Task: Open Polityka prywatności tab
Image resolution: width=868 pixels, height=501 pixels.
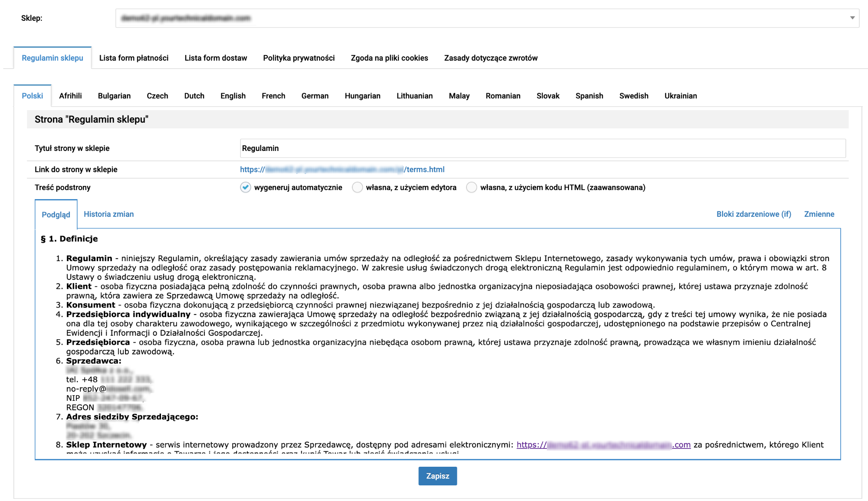Action: (299, 58)
